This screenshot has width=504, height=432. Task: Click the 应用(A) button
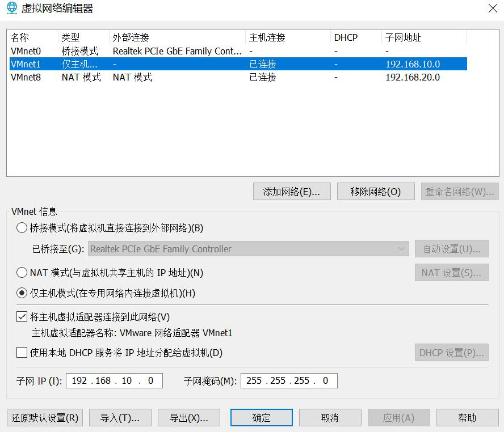398,418
